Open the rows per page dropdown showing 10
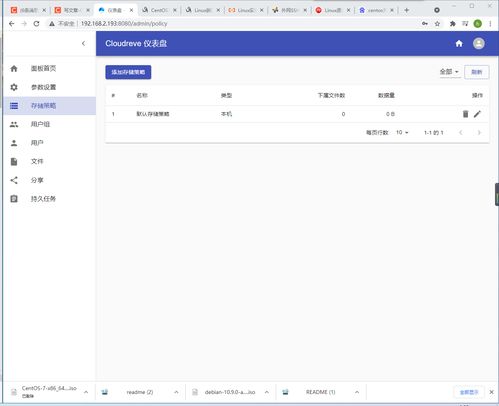This screenshot has height=406, width=499. click(x=402, y=133)
